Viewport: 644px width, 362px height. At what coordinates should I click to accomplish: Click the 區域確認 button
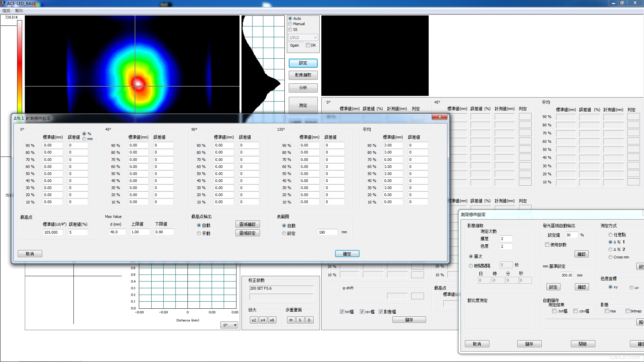248,224
